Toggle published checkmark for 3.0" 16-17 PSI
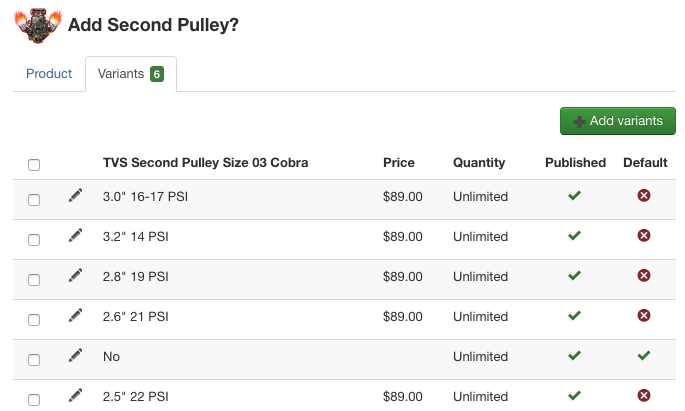The width and height of the screenshot is (685, 411). pos(574,196)
